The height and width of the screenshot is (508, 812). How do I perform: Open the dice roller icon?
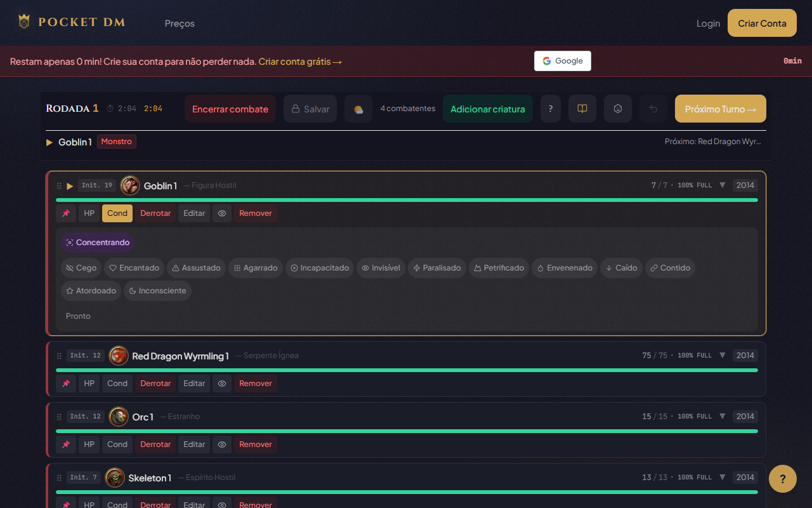[x=617, y=109]
